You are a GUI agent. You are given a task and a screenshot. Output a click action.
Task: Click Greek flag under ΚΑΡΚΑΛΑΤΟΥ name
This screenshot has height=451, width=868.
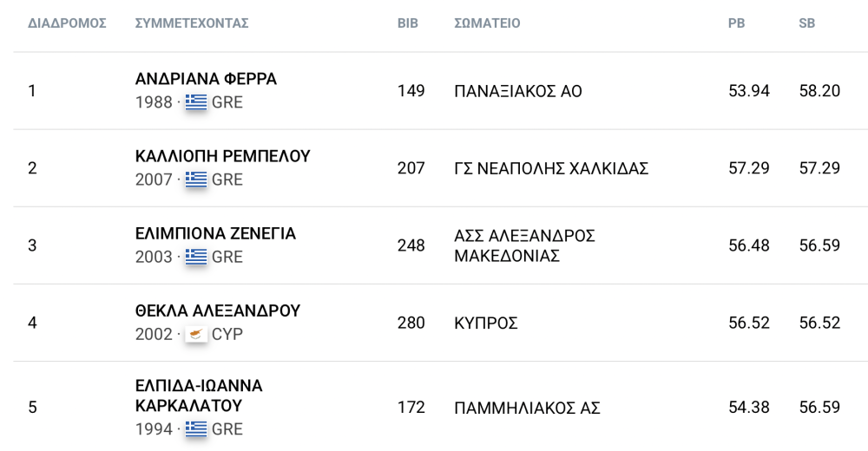pos(196,429)
